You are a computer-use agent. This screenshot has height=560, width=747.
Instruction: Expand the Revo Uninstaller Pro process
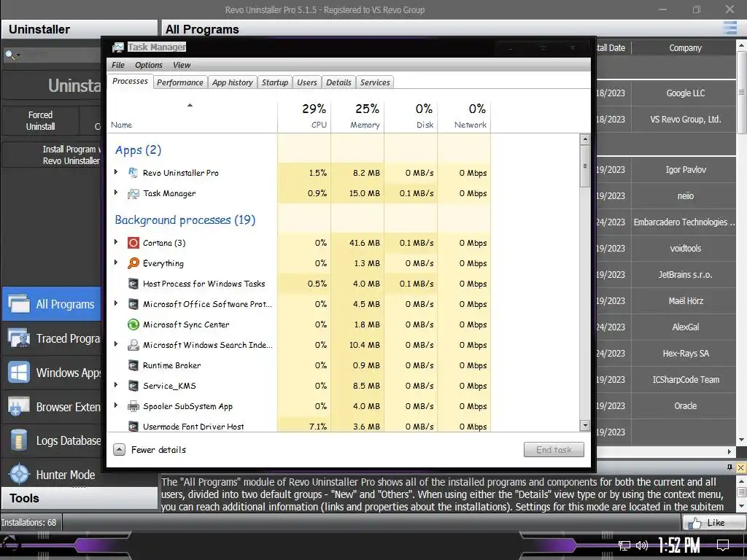[x=116, y=172]
